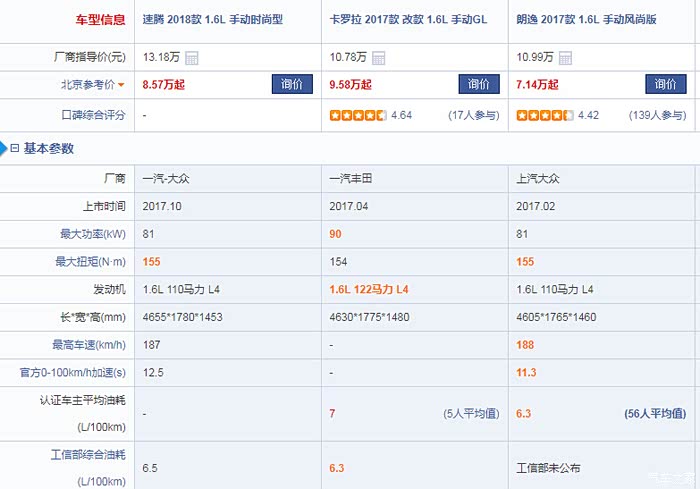The height and width of the screenshot is (489, 700).
Task: Open price calculator for 朗逸 10.99万
Action: point(564,58)
